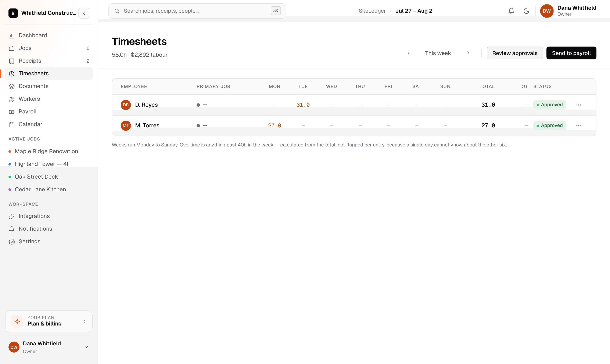Click SiteLedger breadcrumb
The width and height of the screenshot is (610, 364).
(372, 11)
